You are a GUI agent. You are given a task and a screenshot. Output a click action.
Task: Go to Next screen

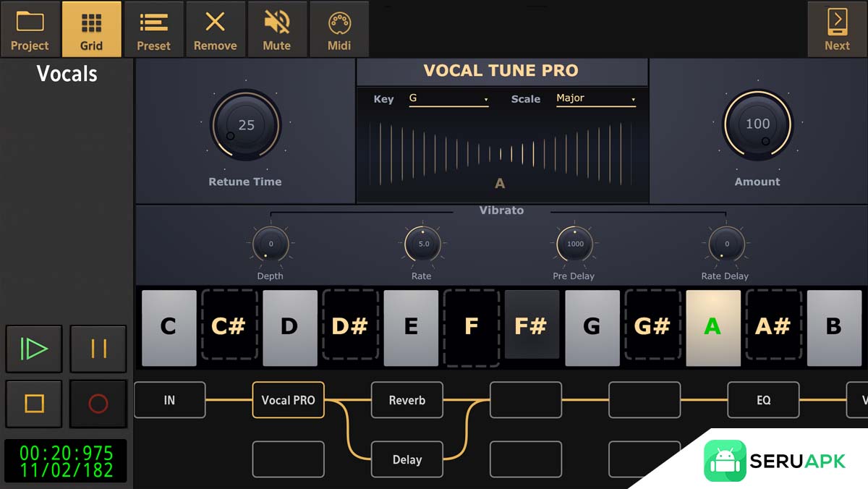click(837, 29)
